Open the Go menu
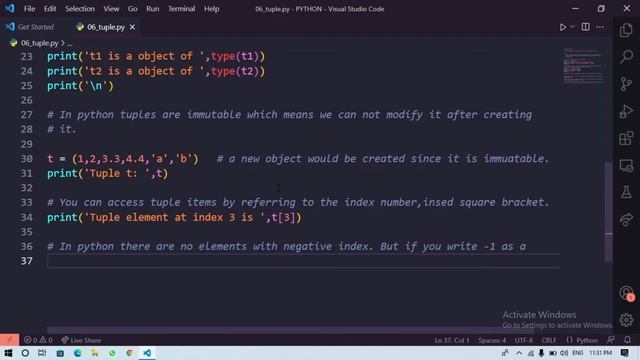The height and width of the screenshot is (360, 640). click(133, 9)
